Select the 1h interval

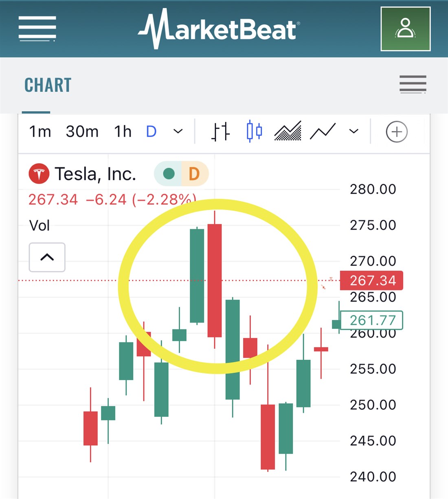point(123,131)
